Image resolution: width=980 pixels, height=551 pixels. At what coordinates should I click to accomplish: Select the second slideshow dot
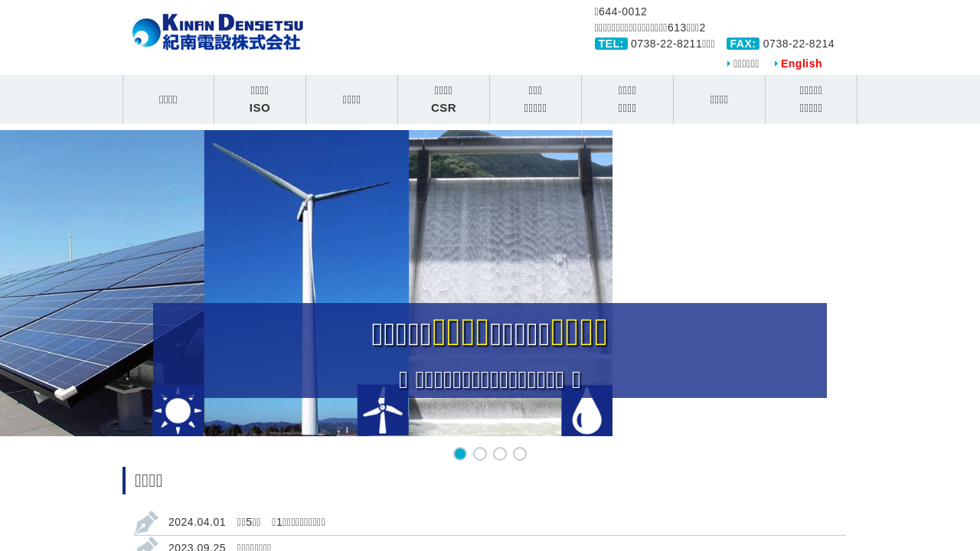[480, 454]
